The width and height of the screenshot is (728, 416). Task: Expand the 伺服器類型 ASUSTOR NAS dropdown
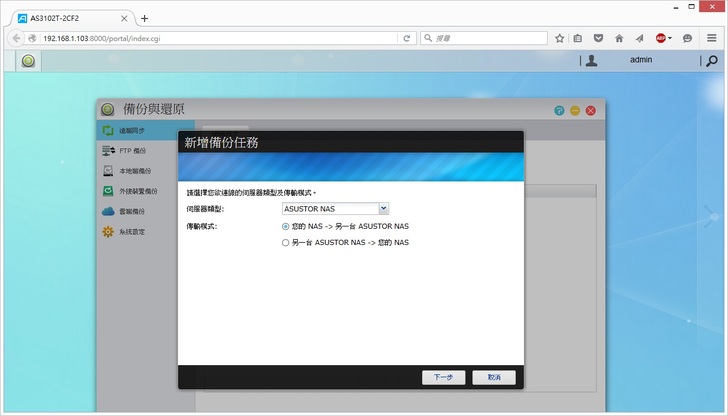[x=384, y=208]
